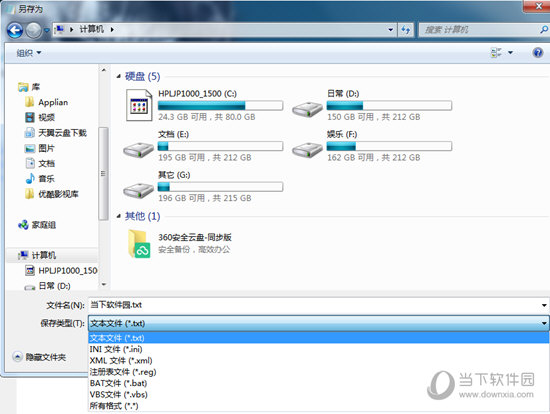Collapse the 其他 (1) group
The image size is (550, 414).
pos(119,216)
